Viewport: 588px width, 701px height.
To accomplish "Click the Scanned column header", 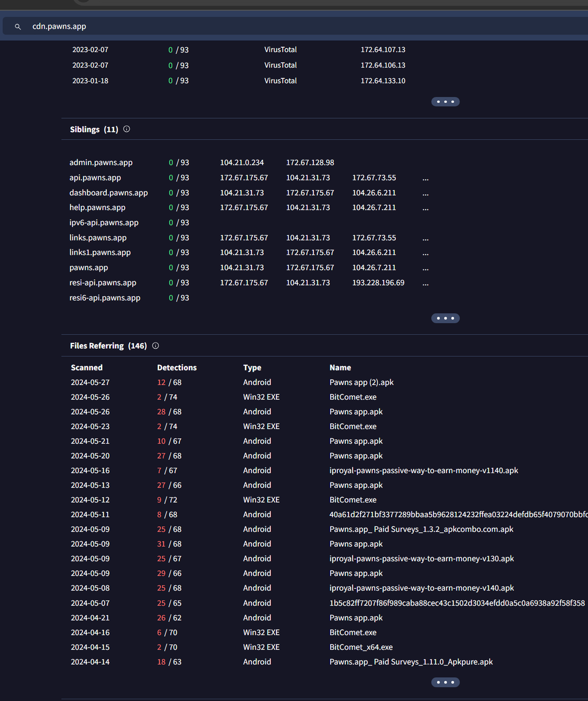I will click(x=87, y=367).
